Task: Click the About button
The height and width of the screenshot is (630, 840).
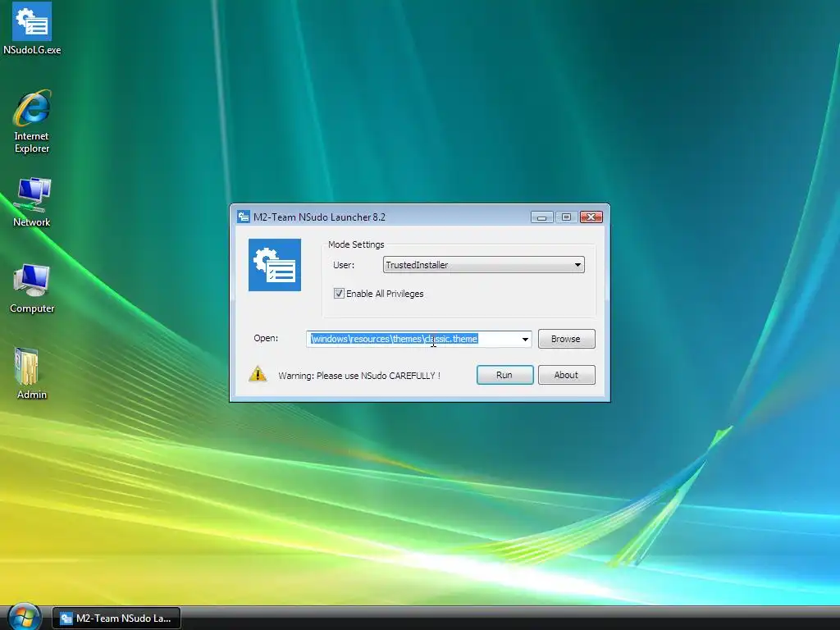Action: click(x=566, y=375)
